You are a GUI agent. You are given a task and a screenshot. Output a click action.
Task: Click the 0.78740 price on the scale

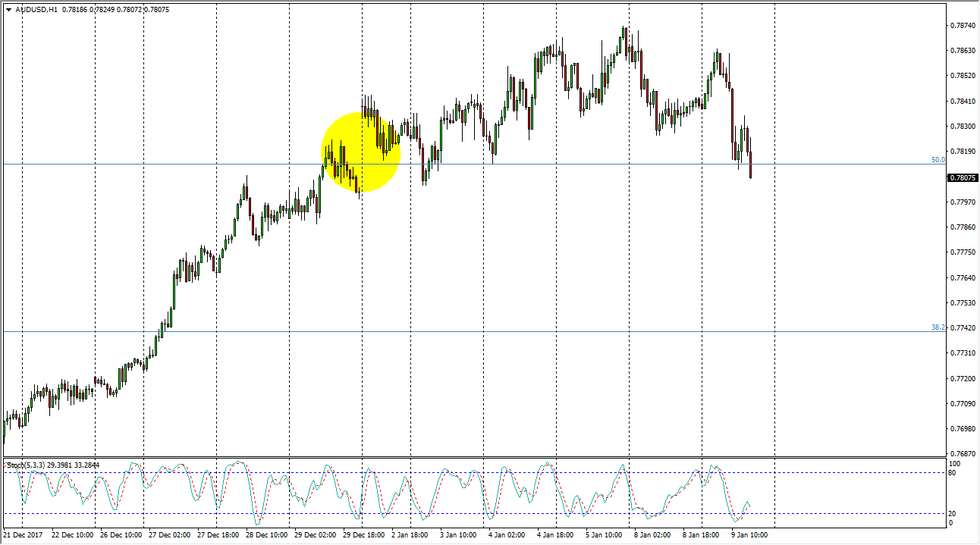click(962, 26)
